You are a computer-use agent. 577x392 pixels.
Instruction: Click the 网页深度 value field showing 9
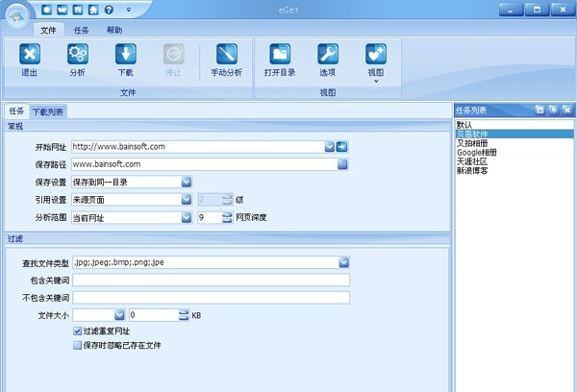coord(210,218)
